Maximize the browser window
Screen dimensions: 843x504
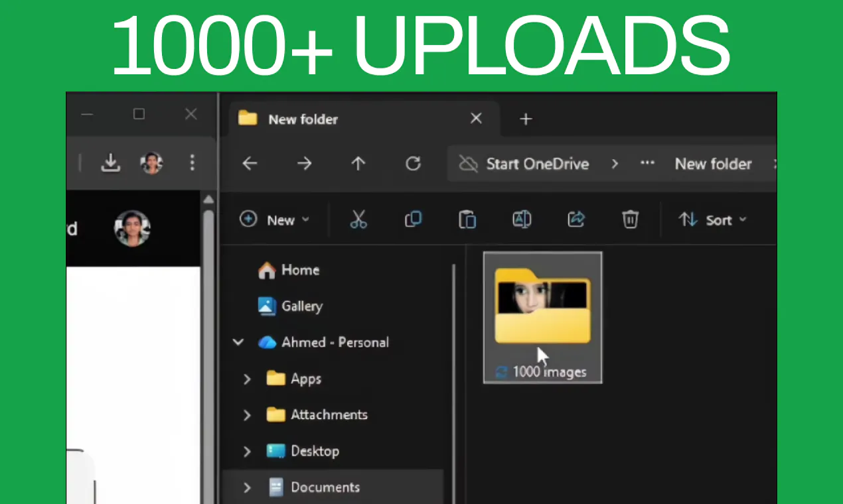139,114
